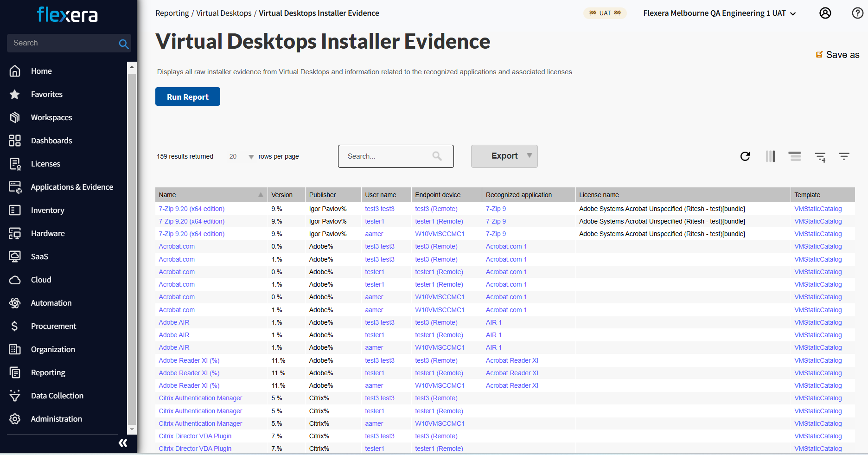Click the refresh icon above the table
The height and width of the screenshot is (455, 868).
pyautogui.click(x=745, y=156)
